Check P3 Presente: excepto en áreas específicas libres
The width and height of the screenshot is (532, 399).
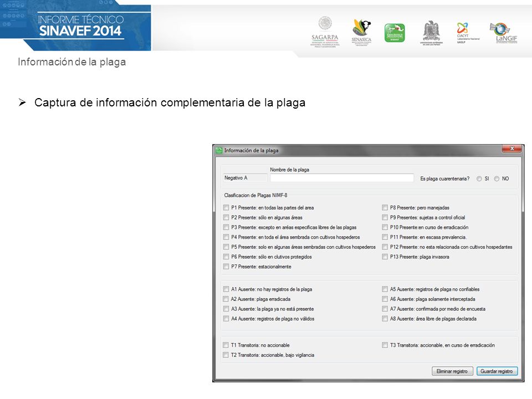point(226,227)
